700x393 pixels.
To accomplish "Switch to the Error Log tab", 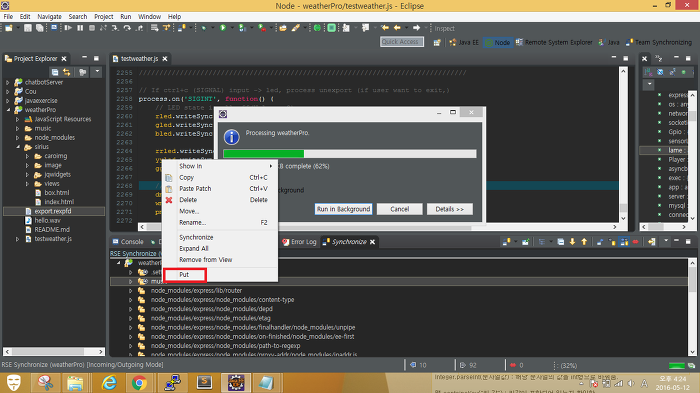I will (x=299, y=242).
